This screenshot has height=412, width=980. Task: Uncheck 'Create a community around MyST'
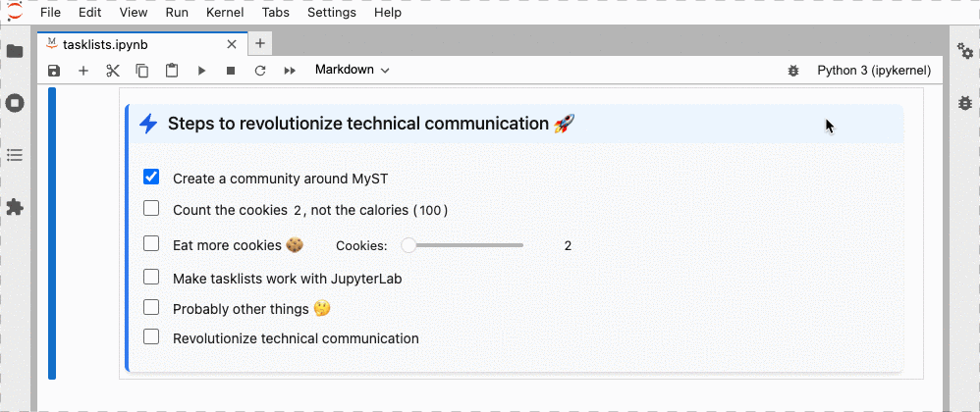tap(151, 178)
